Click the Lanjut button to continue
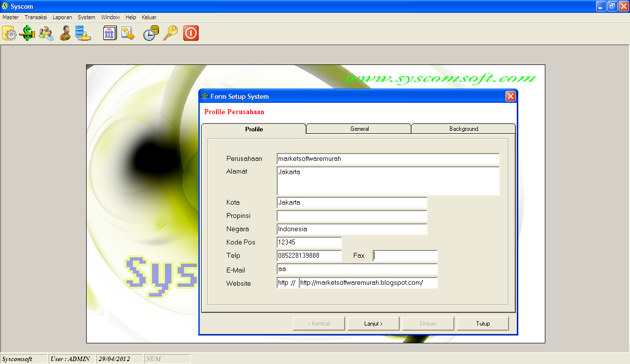The height and width of the screenshot is (364, 630). coord(373,323)
